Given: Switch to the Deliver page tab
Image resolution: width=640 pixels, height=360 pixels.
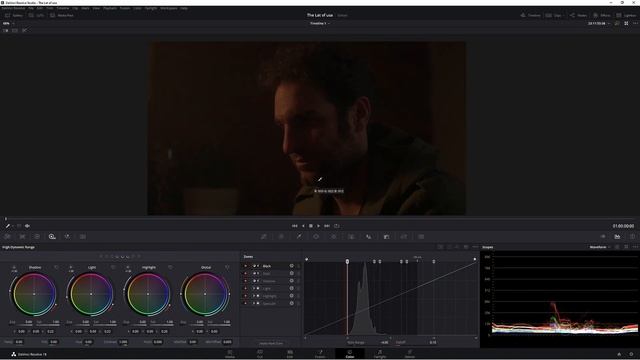Looking at the screenshot, I should click(410, 354).
